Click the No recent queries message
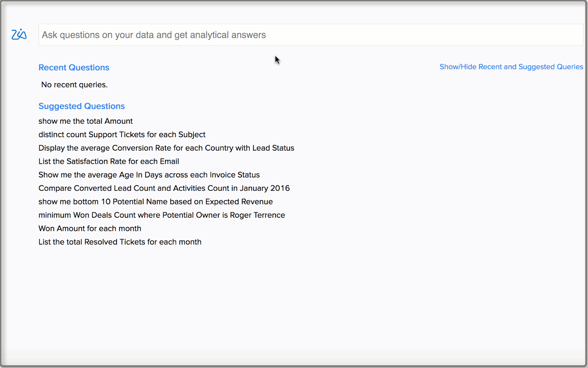 click(74, 85)
